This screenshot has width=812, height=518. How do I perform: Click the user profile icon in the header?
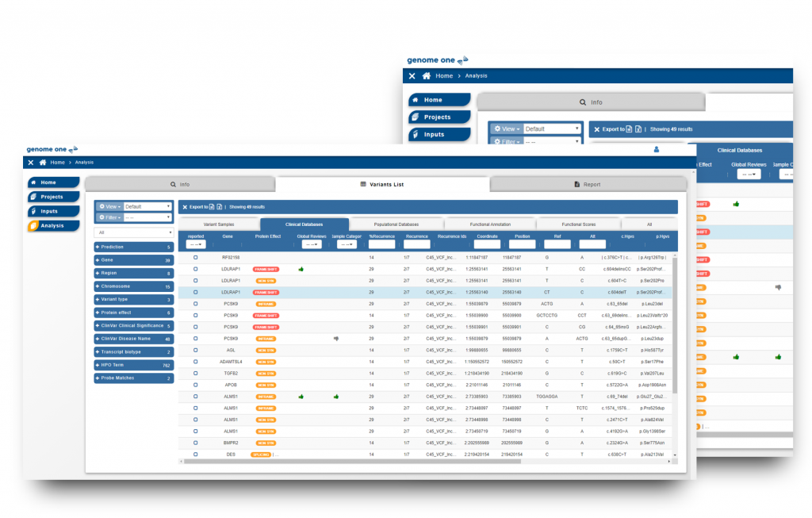coord(657,148)
